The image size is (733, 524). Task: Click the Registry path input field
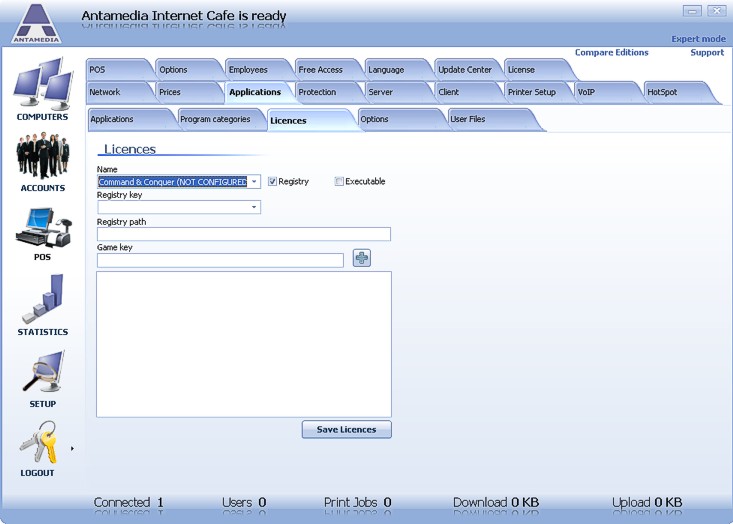click(x=243, y=234)
